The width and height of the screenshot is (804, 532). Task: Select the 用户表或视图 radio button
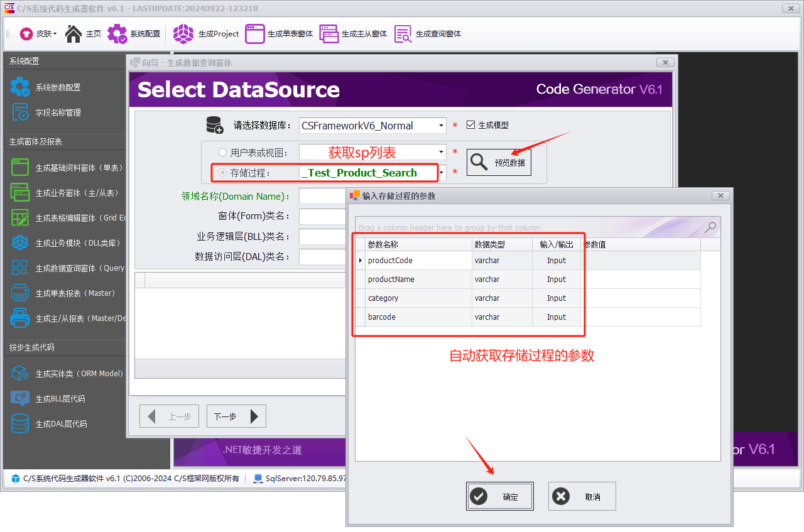[222, 152]
